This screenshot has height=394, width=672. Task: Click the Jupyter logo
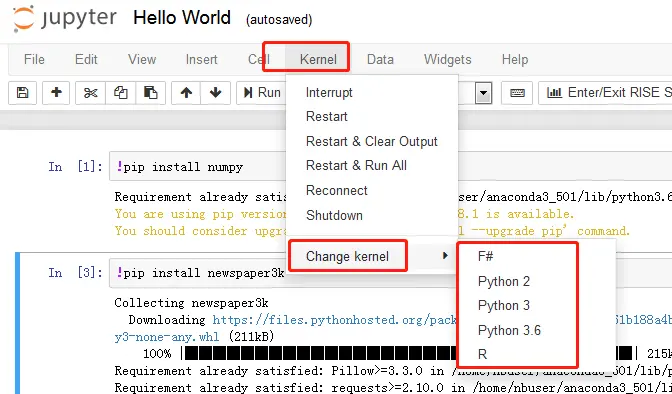click(x=64, y=18)
